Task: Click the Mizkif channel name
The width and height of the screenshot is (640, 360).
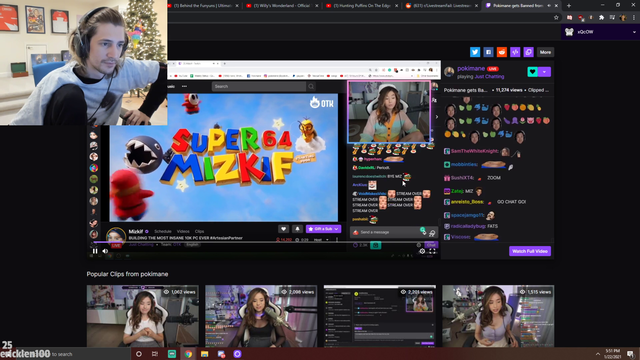Action: (x=136, y=231)
